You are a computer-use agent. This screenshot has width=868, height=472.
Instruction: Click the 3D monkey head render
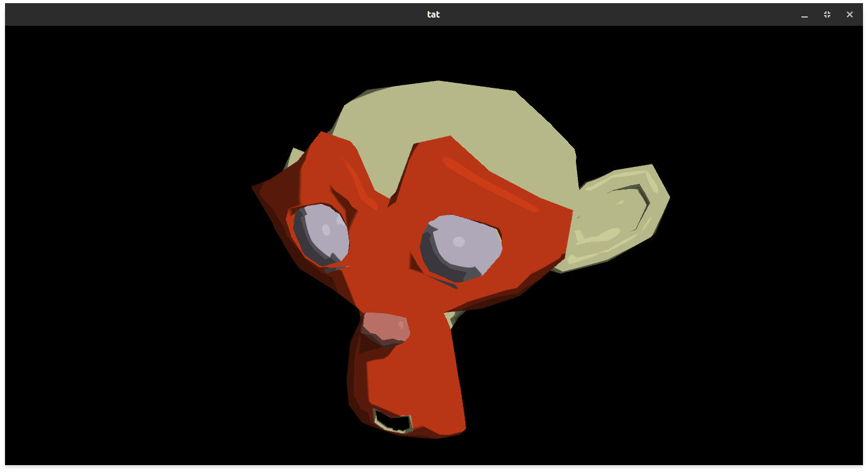(461, 260)
